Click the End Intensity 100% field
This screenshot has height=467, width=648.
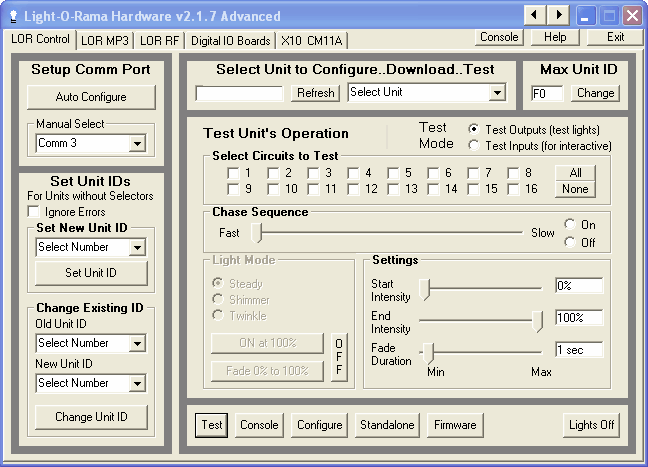[x=579, y=318]
